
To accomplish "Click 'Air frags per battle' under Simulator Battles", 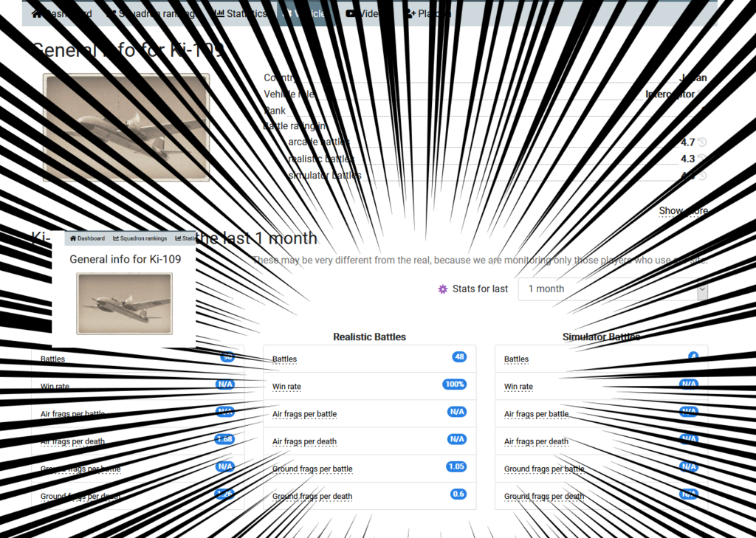I will 536,414.
